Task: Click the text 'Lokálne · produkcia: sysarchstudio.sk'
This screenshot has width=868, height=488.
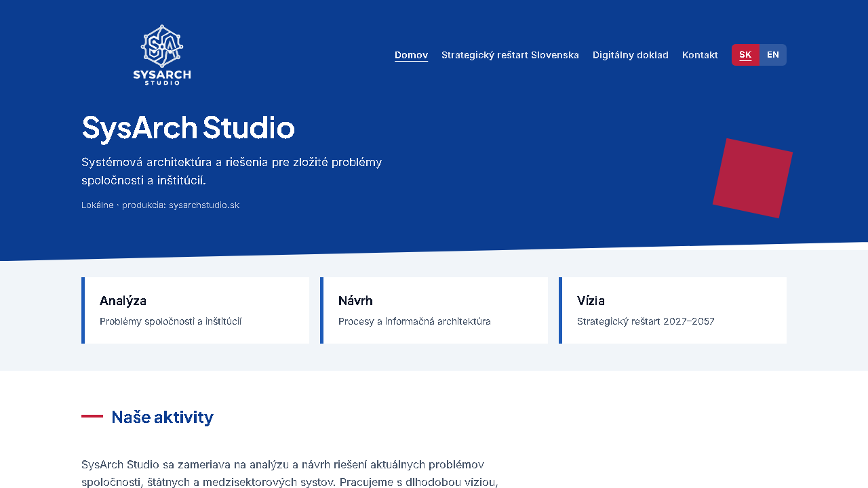Action: (x=161, y=205)
